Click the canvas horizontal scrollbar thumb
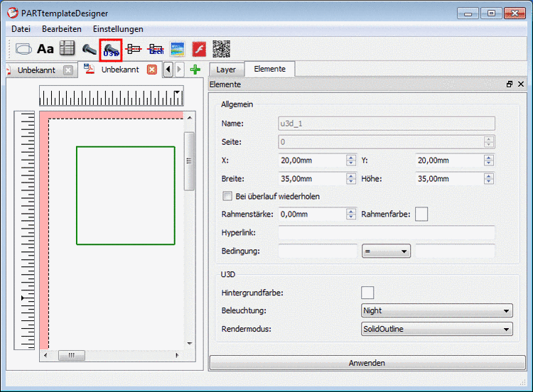The width and height of the screenshot is (533, 392). coord(72,355)
